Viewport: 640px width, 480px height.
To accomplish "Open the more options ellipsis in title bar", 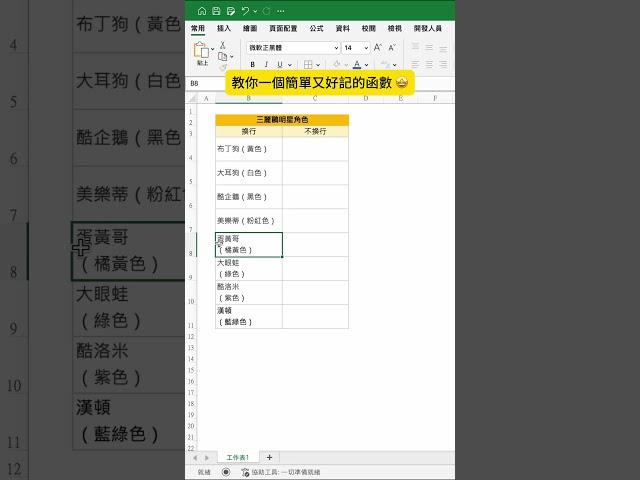I will coord(280,11).
